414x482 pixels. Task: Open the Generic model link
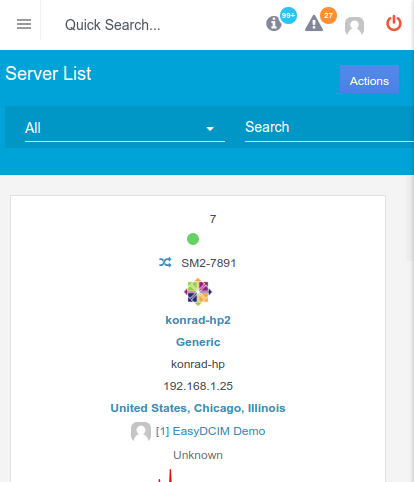point(198,342)
